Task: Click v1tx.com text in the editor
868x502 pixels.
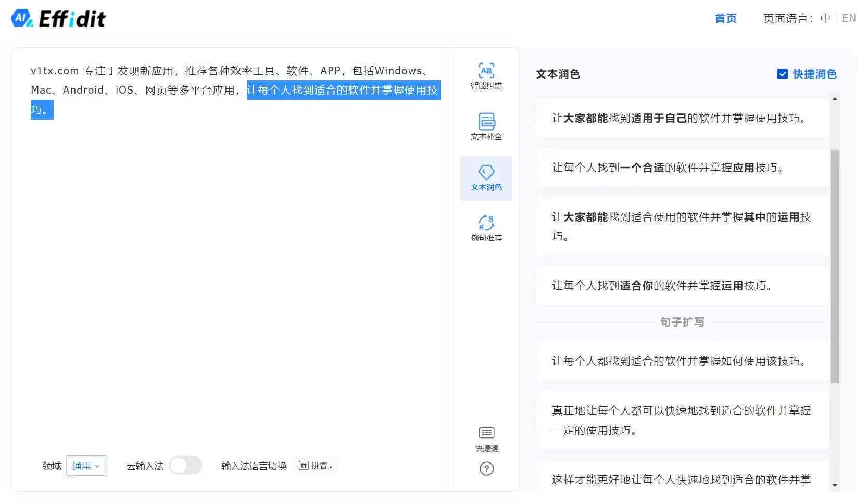Action: [x=55, y=71]
